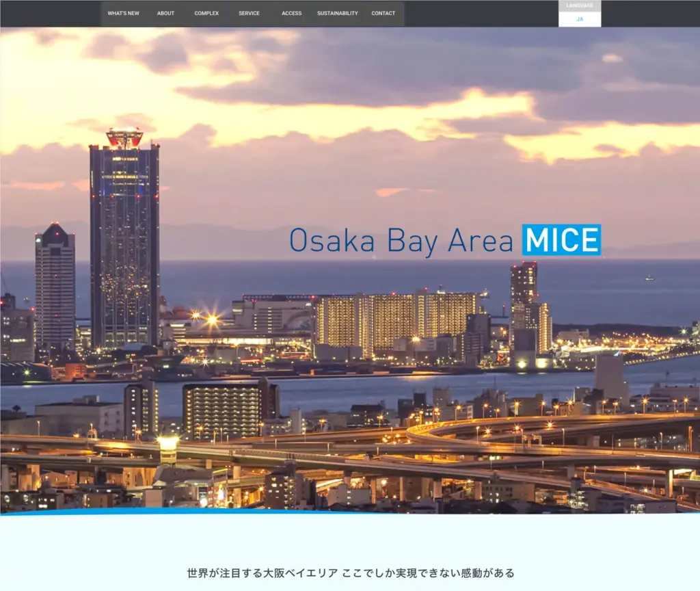Screen dimensions: 700x591
Task: Select COMPLEX in the navigation bar
Action: coord(206,12)
